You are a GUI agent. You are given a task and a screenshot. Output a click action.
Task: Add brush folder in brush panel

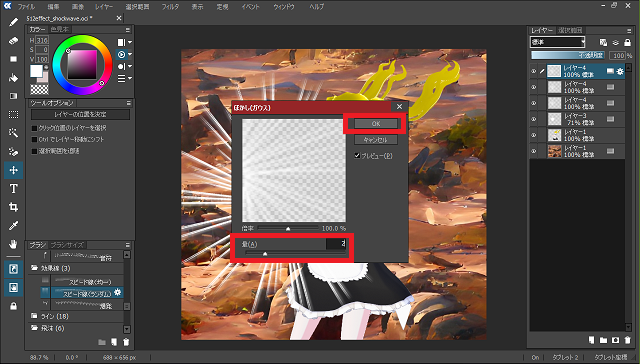102,342
